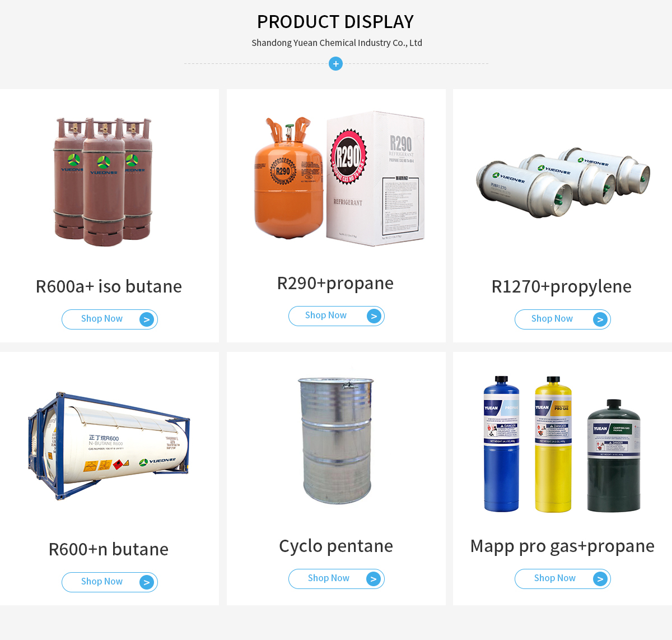Image resolution: width=672 pixels, height=640 pixels.
Task: Open the R600a iso butane cylinders image
Action: (102, 182)
